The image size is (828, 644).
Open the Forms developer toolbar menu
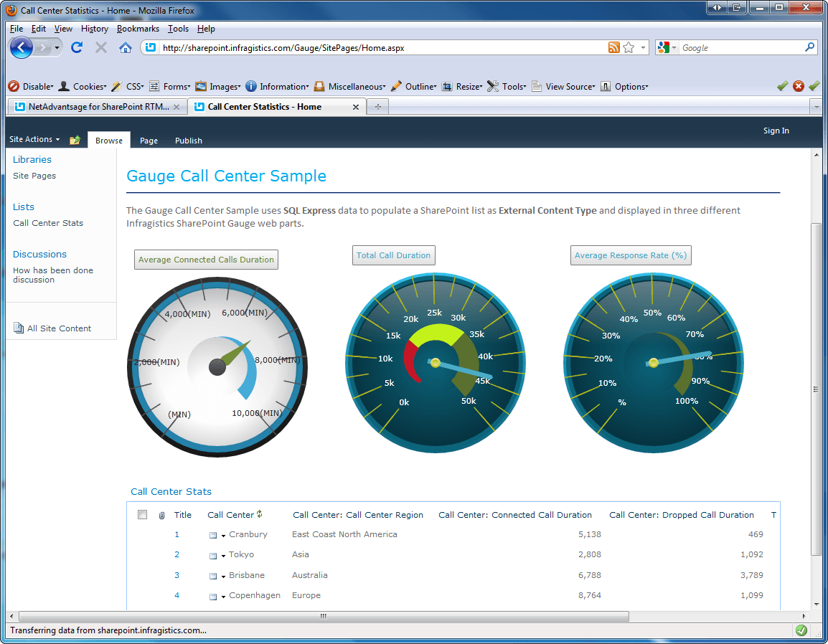[170, 87]
